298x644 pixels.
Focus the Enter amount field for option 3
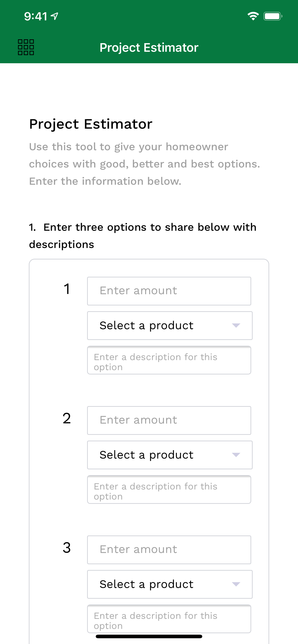click(169, 550)
